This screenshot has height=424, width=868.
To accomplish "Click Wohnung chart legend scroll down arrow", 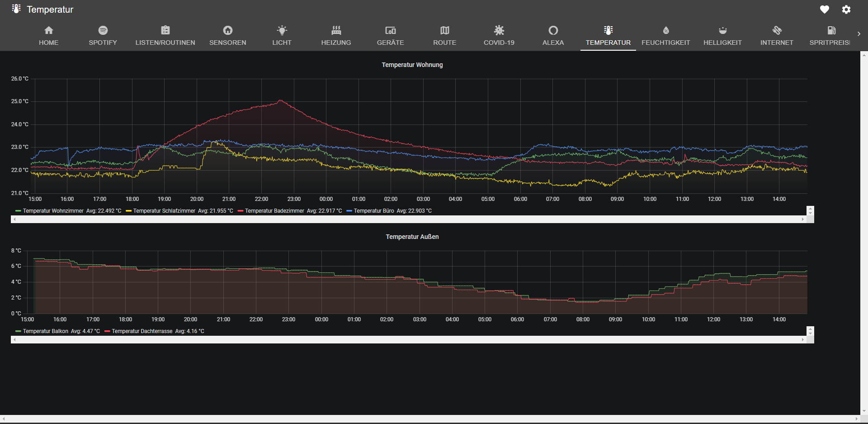I will [x=810, y=213].
